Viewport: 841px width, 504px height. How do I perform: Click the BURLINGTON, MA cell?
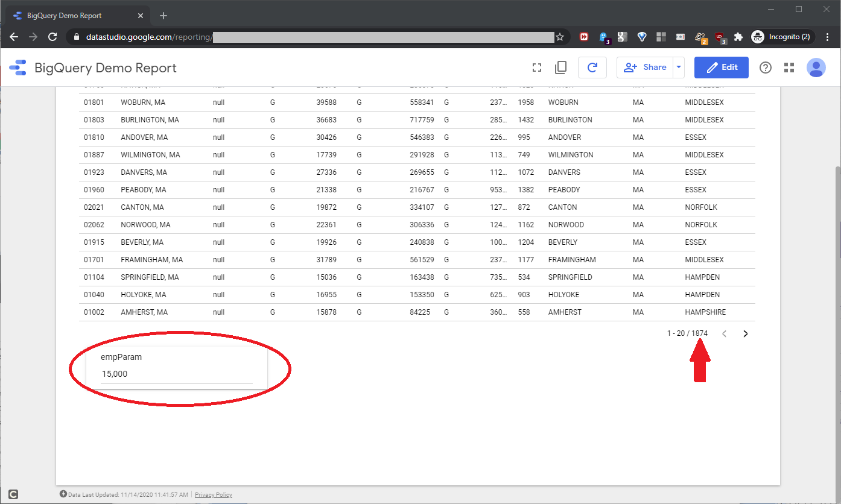point(150,120)
